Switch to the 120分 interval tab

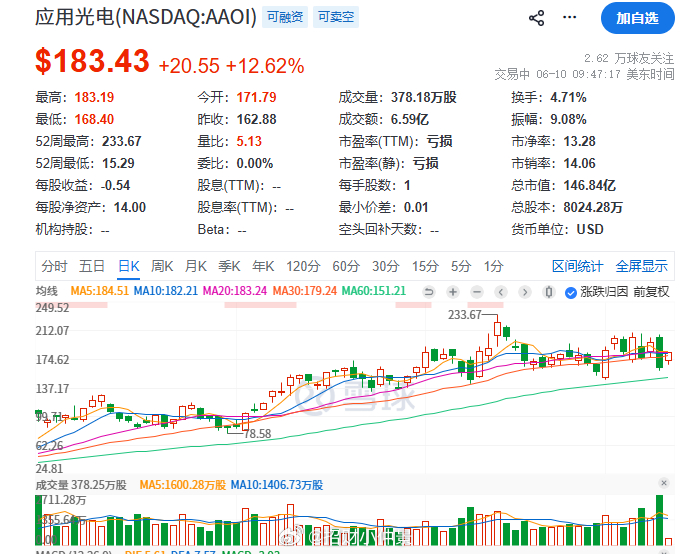[x=303, y=266]
